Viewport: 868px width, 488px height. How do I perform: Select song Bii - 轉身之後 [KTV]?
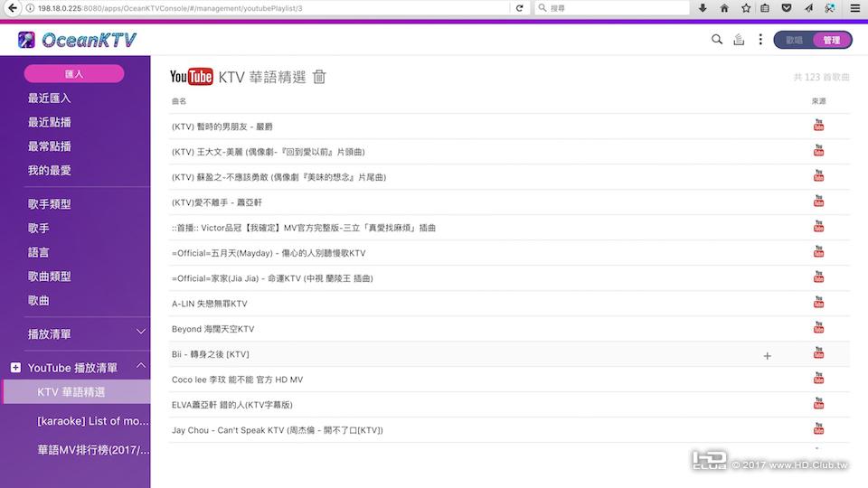211,354
